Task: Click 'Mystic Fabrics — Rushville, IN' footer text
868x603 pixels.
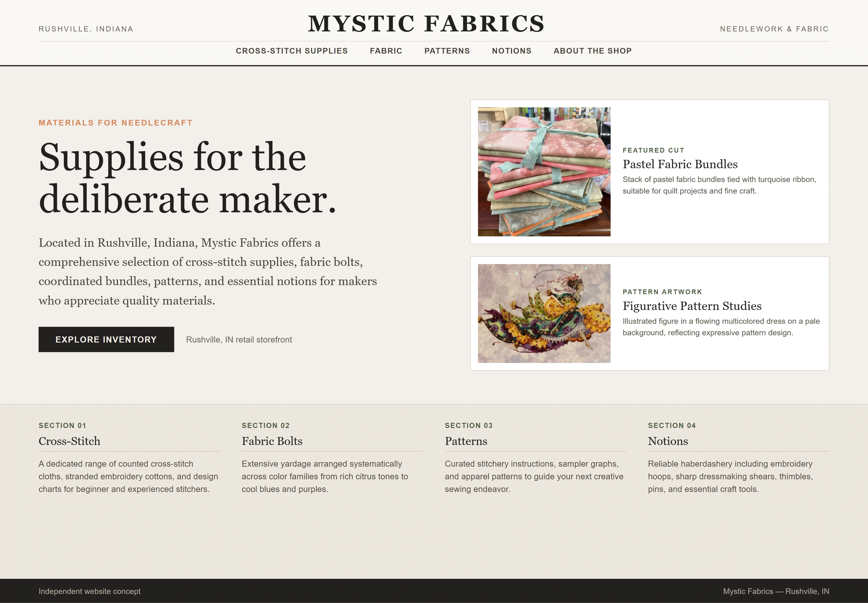Action: tap(776, 591)
